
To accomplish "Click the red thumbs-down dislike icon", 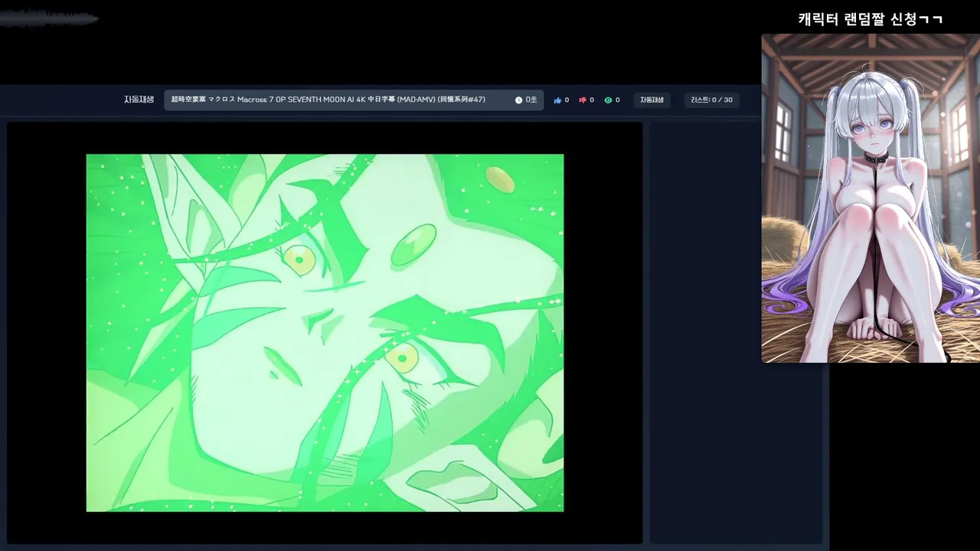I will tap(583, 100).
